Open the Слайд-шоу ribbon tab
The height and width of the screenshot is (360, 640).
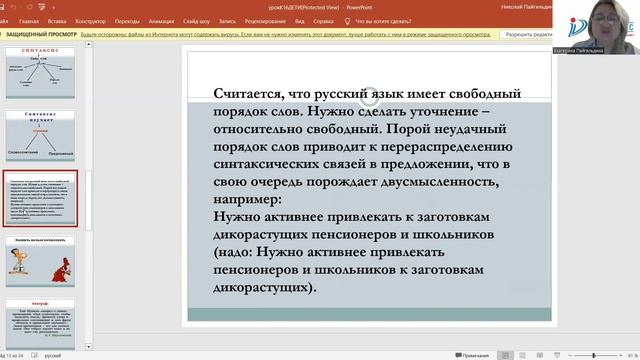(x=196, y=21)
